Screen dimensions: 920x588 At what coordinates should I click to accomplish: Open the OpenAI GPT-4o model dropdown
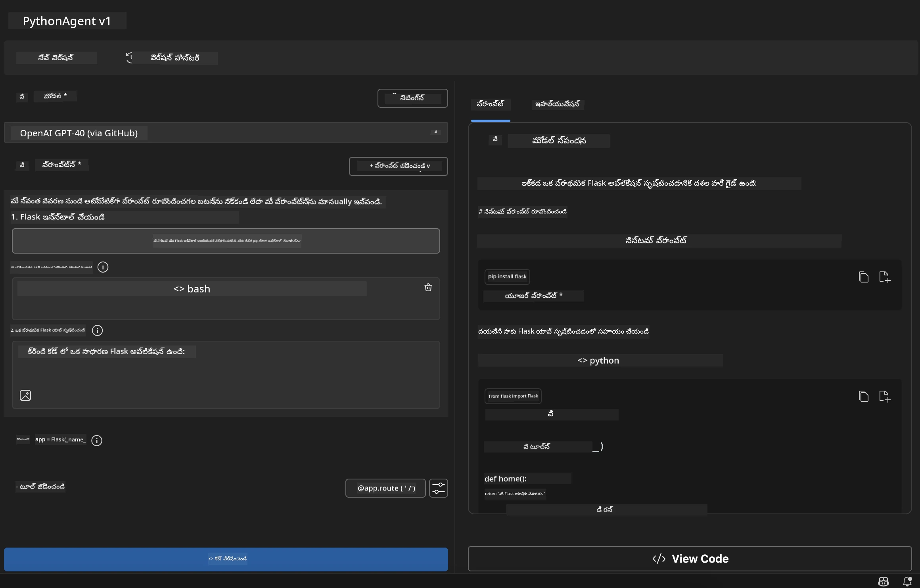[226, 133]
